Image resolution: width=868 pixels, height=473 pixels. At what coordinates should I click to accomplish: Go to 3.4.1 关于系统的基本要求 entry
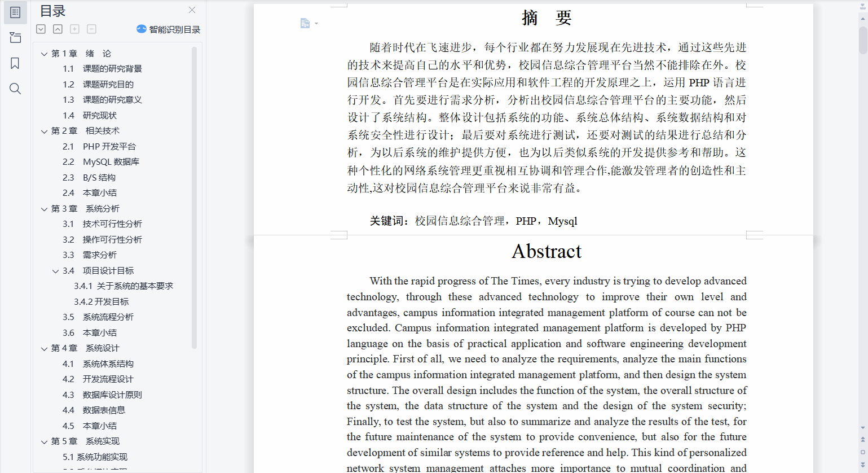124,286
